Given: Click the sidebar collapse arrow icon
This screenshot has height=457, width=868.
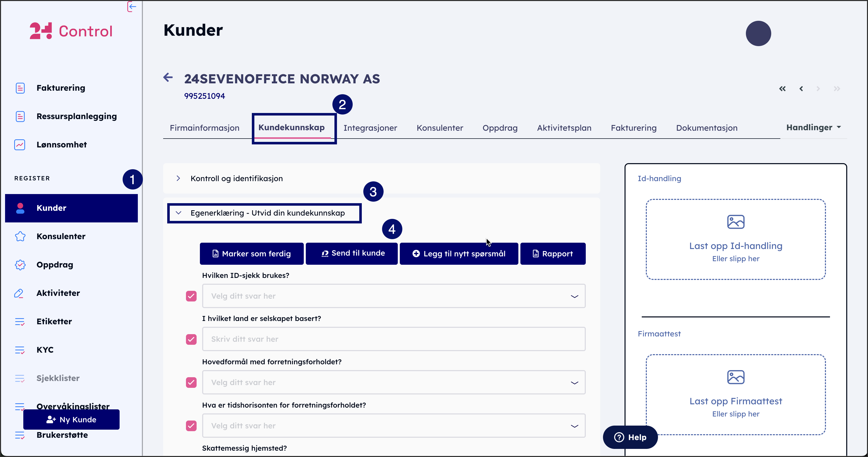Looking at the screenshot, I should (132, 6).
